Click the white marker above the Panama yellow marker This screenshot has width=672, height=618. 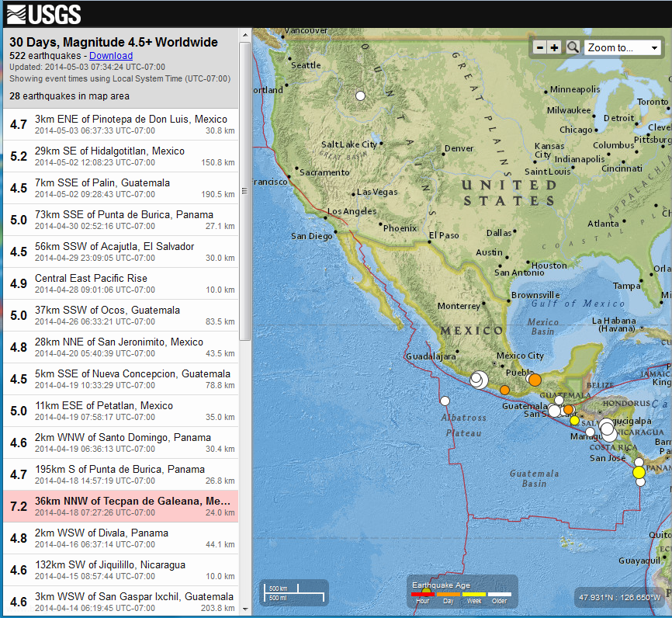639,462
